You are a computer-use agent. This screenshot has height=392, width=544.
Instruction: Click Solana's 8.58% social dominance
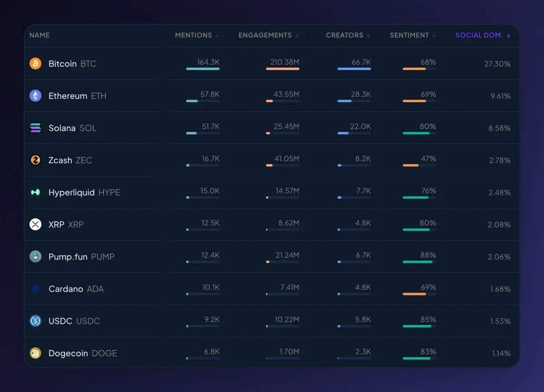[x=500, y=128]
